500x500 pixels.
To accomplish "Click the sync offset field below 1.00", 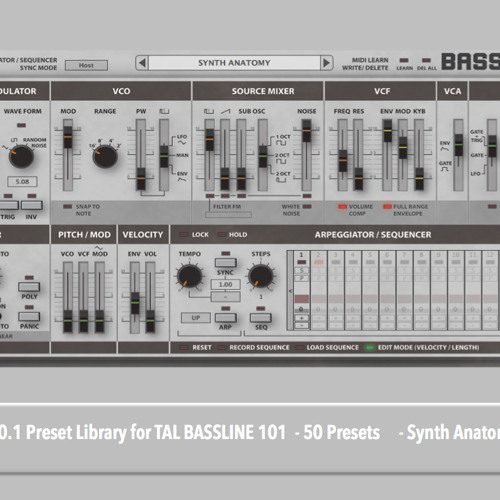I will coord(226,297).
